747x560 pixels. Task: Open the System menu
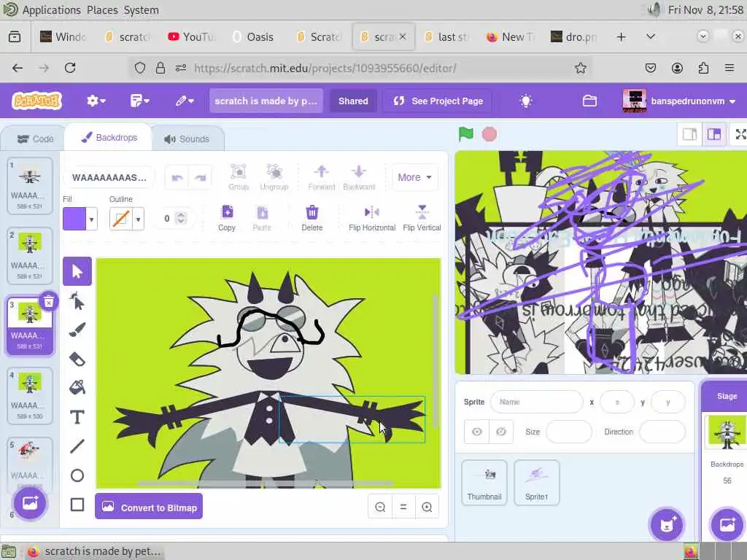point(142,10)
